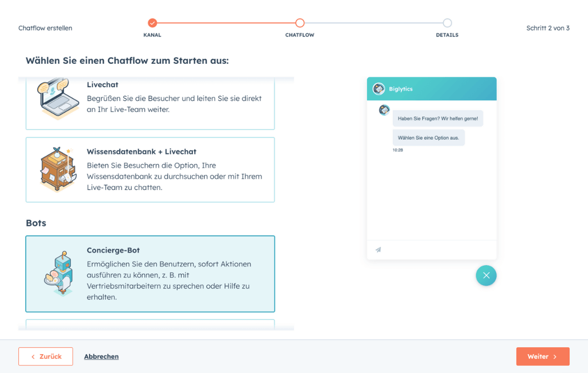Click the Biglytics avatar in the chat header
Screen dimensions: 588x373
(378, 89)
